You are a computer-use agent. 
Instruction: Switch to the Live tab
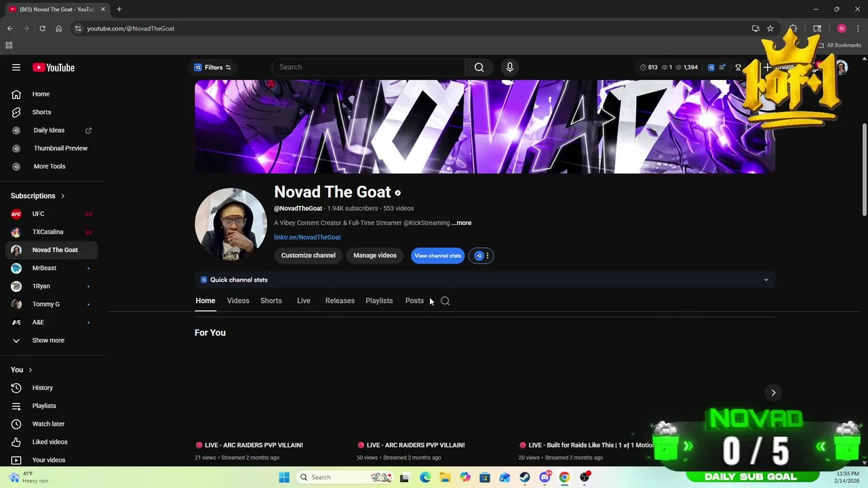point(304,301)
